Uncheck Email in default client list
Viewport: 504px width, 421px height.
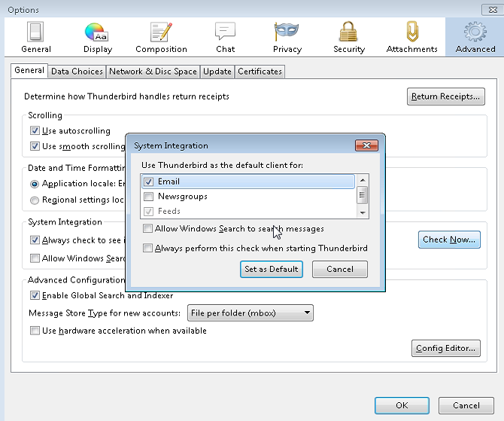tap(148, 182)
